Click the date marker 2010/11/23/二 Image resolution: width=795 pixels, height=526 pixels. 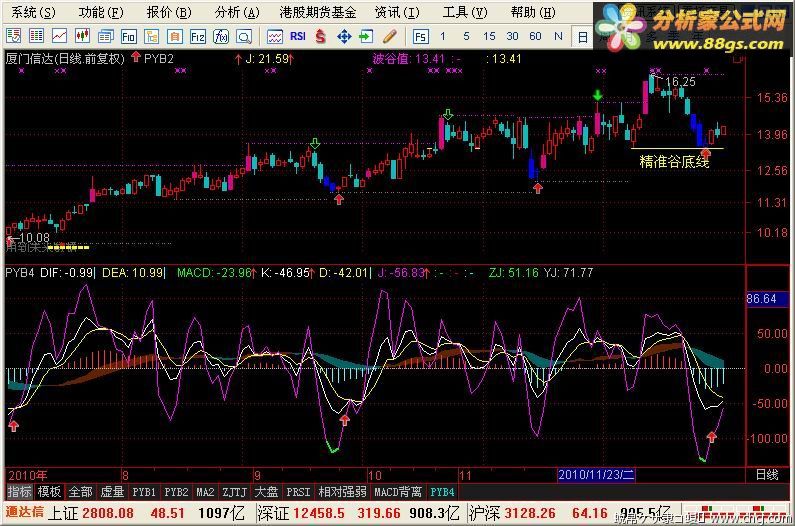(596, 475)
